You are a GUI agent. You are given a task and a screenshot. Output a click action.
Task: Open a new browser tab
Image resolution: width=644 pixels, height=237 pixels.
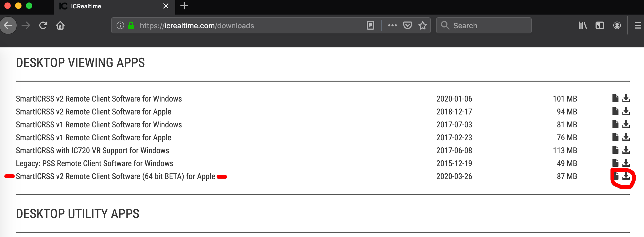tap(184, 6)
